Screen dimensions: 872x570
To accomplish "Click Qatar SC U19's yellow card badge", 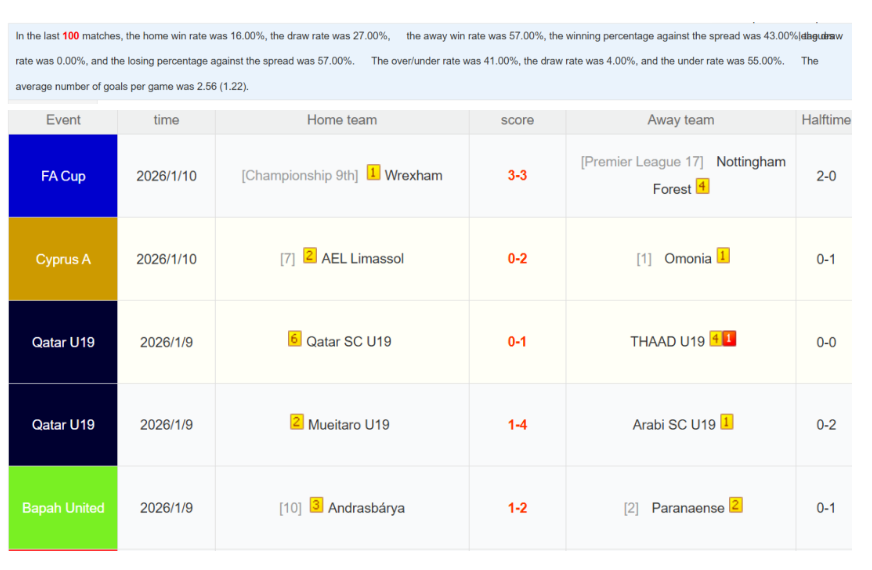I will (x=294, y=338).
